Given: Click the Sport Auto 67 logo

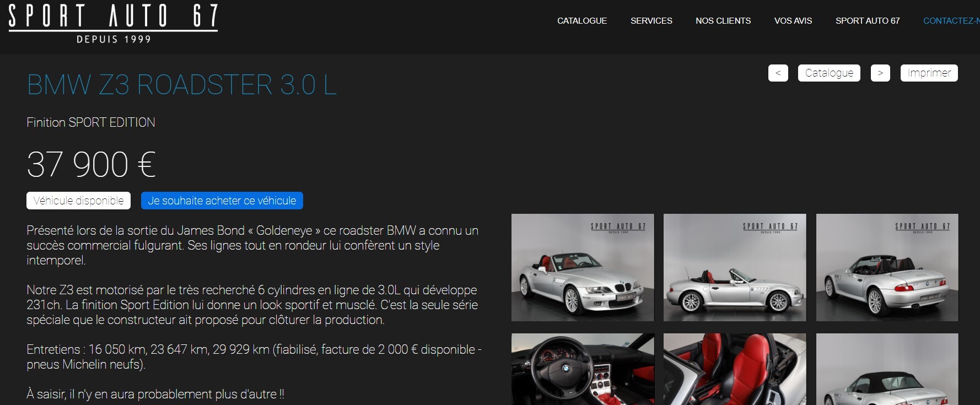Looking at the screenshot, I should (x=114, y=24).
